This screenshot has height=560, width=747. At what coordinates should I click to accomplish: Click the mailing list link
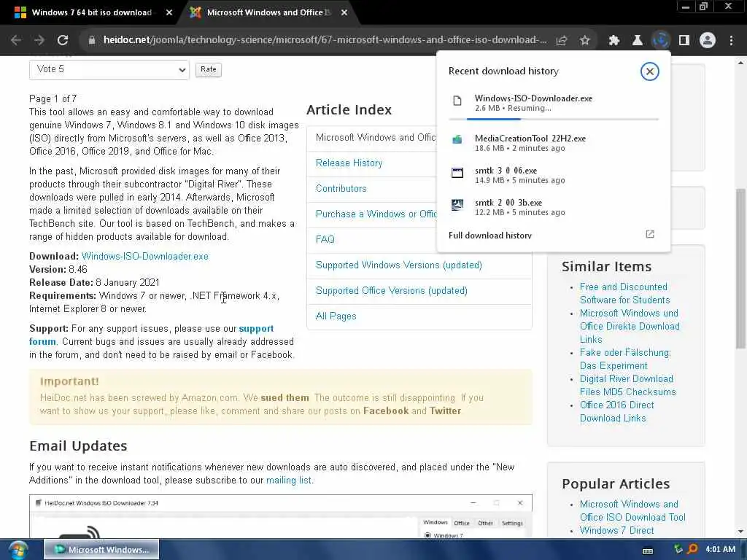[288, 481]
